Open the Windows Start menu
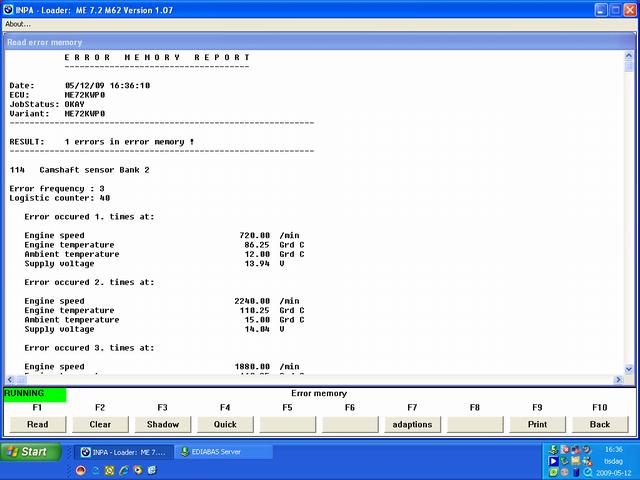Viewport: 640px width, 480px height. 27,452
